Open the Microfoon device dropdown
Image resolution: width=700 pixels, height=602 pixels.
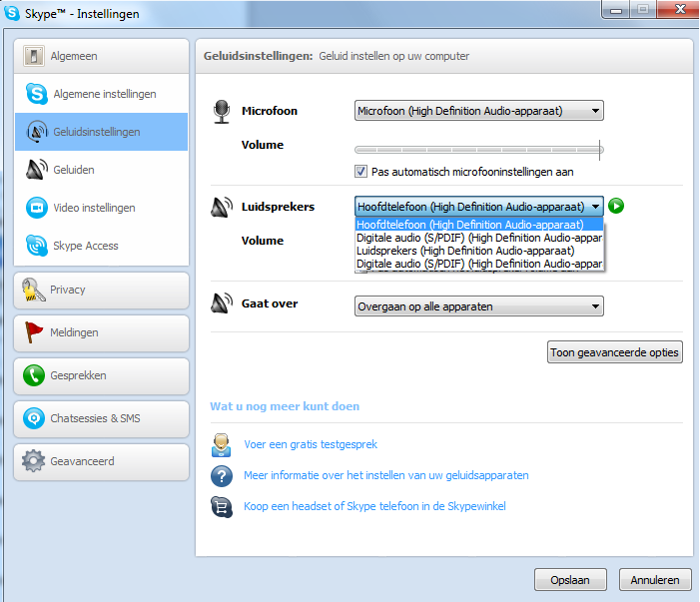click(x=479, y=111)
